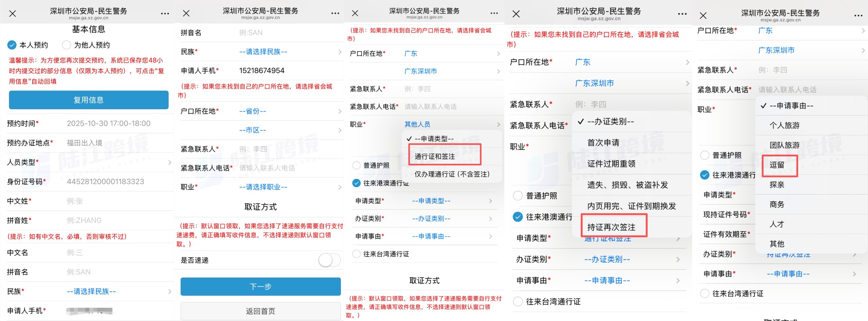Select the 本人预约 radio option
The width and height of the screenshot is (868, 321).
click(12, 45)
